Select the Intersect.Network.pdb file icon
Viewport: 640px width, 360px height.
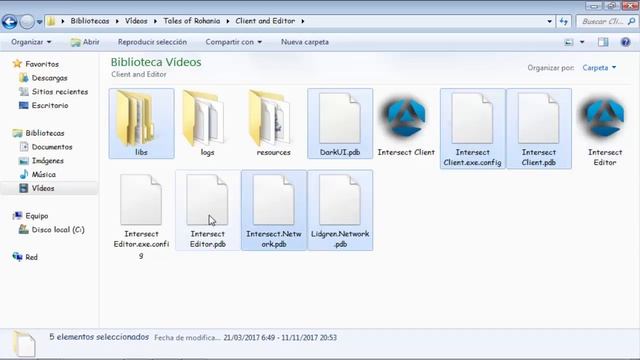pos(273,200)
